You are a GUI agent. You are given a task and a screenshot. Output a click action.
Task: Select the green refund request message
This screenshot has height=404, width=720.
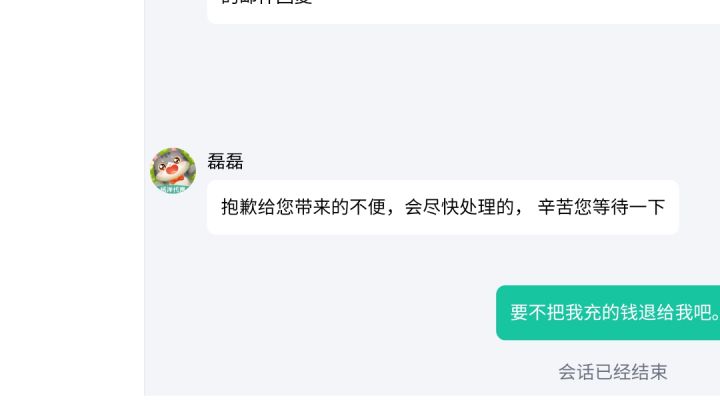(608, 313)
